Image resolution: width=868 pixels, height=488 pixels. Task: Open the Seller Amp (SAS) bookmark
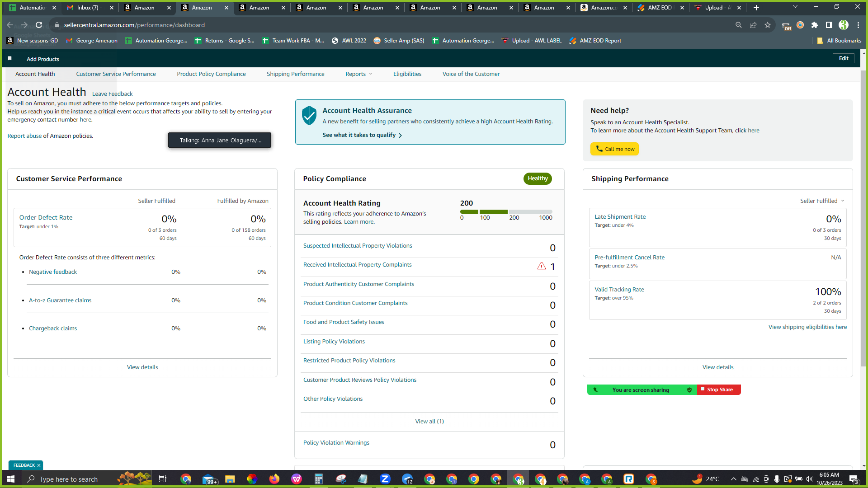[x=399, y=41]
